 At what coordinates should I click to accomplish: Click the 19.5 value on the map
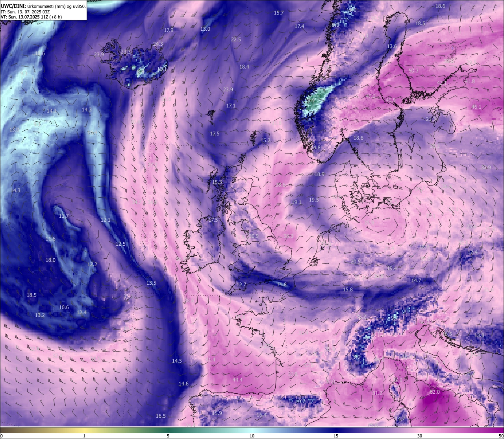click(314, 200)
